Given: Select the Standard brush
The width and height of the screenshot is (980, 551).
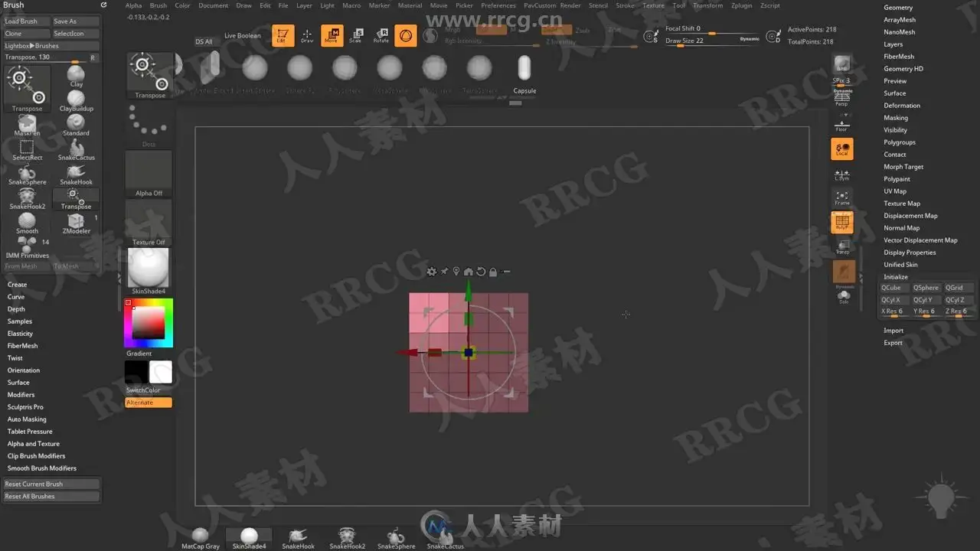Looking at the screenshot, I should (x=76, y=124).
